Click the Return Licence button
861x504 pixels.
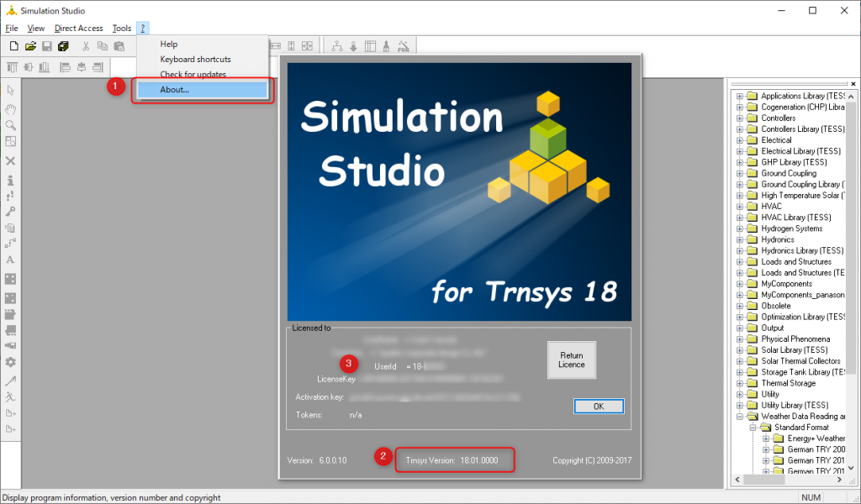(571, 360)
